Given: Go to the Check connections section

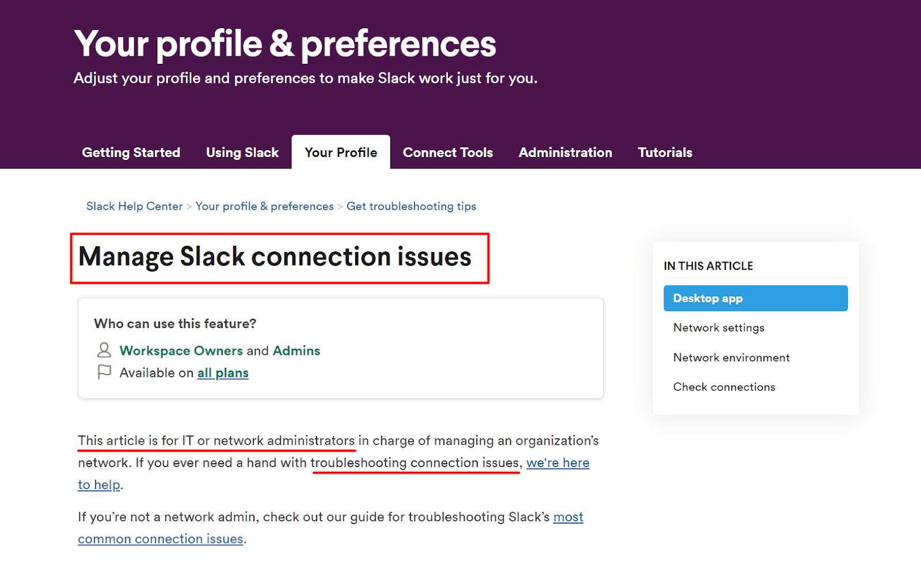Looking at the screenshot, I should pyautogui.click(x=724, y=387).
